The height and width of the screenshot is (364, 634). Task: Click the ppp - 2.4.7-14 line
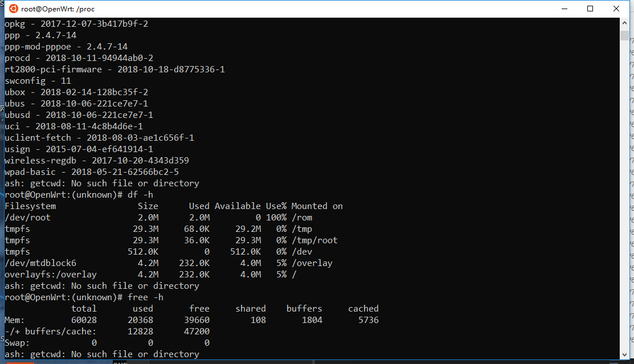(40, 35)
